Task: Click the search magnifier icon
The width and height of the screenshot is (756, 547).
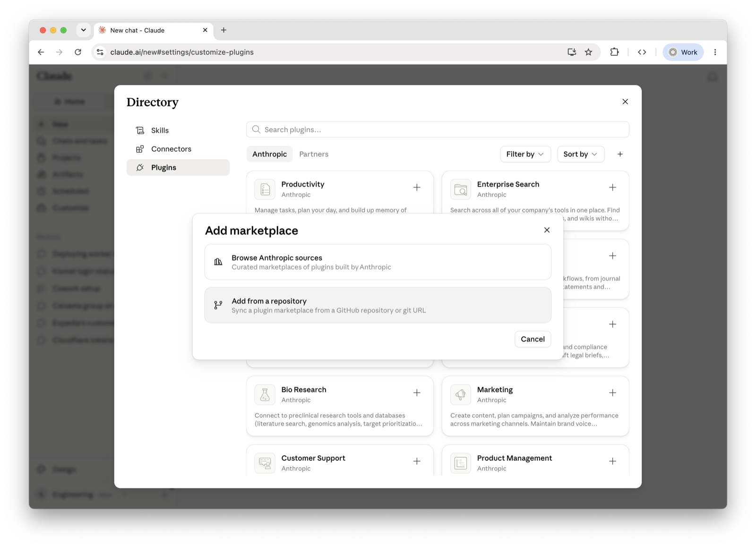Action: point(256,129)
